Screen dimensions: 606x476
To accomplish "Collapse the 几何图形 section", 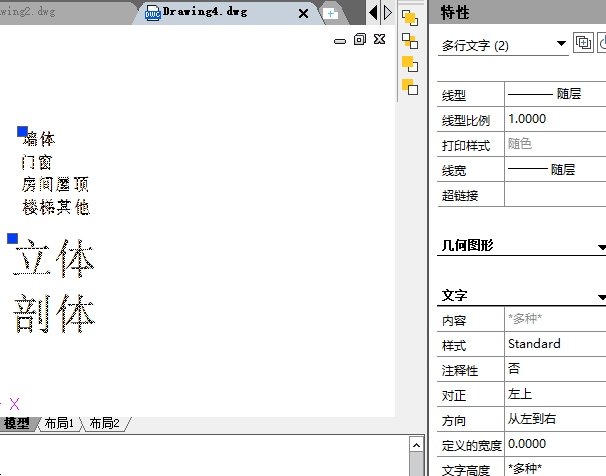I will pyautogui.click(x=601, y=246).
